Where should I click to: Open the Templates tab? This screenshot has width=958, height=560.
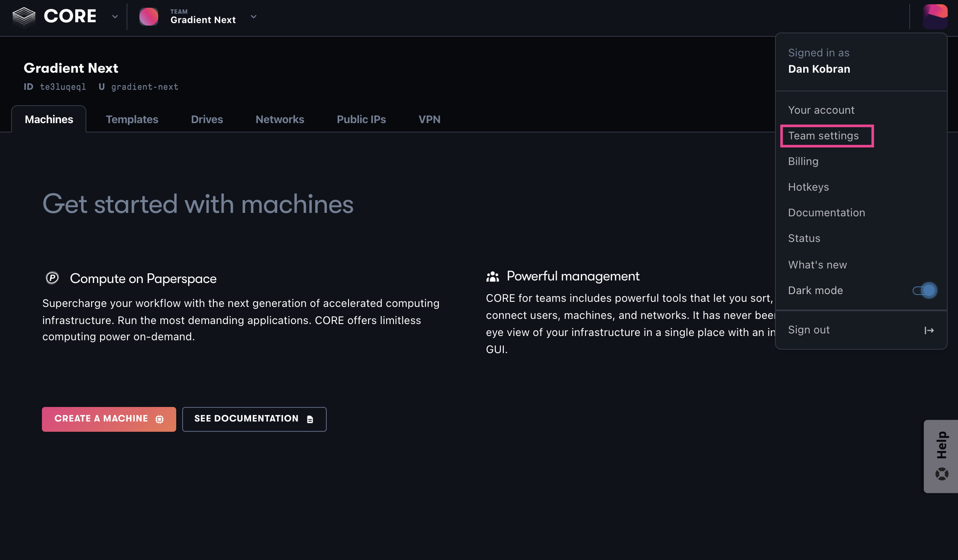[x=132, y=119]
